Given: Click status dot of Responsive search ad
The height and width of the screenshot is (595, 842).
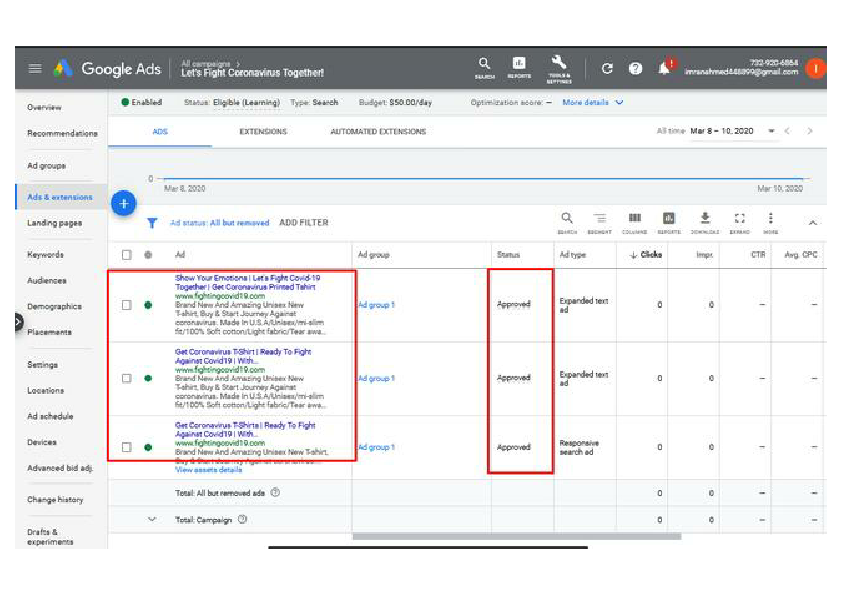Looking at the screenshot, I should click(x=148, y=447).
